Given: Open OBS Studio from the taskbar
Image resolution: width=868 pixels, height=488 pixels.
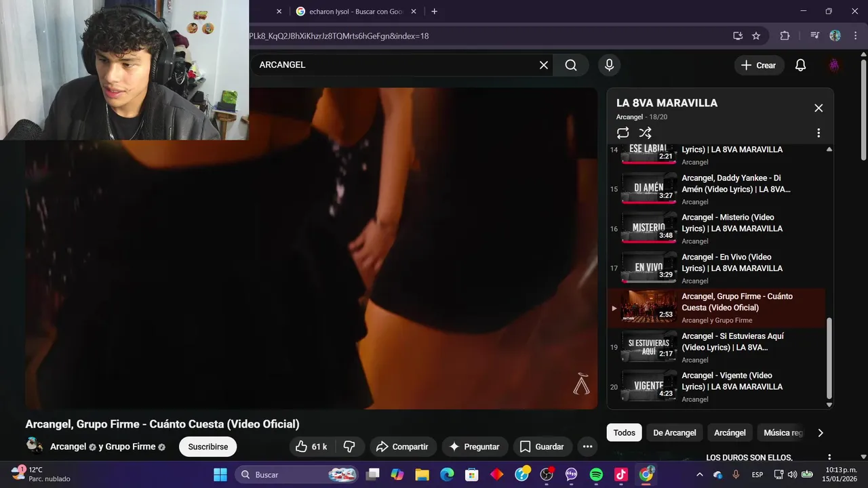Looking at the screenshot, I should [547, 474].
